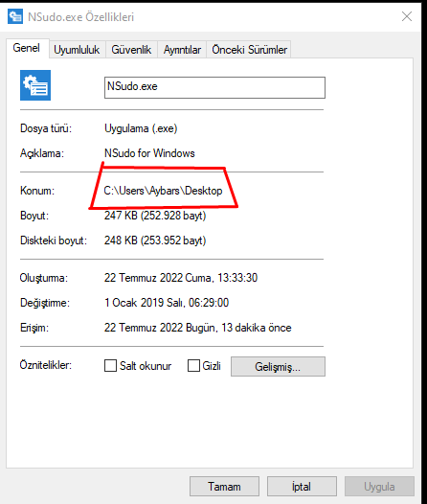The height and width of the screenshot is (504, 427).
Task: Click the NSudo title bar icon
Action: pos(15,16)
